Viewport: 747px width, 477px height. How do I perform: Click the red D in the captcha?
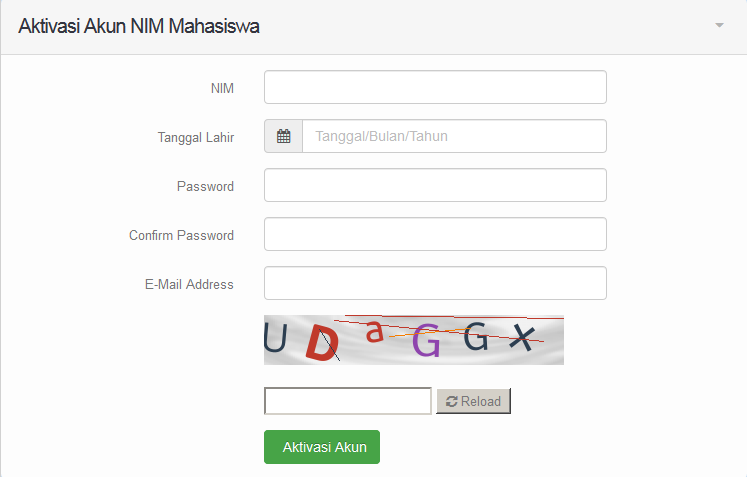click(320, 343)
